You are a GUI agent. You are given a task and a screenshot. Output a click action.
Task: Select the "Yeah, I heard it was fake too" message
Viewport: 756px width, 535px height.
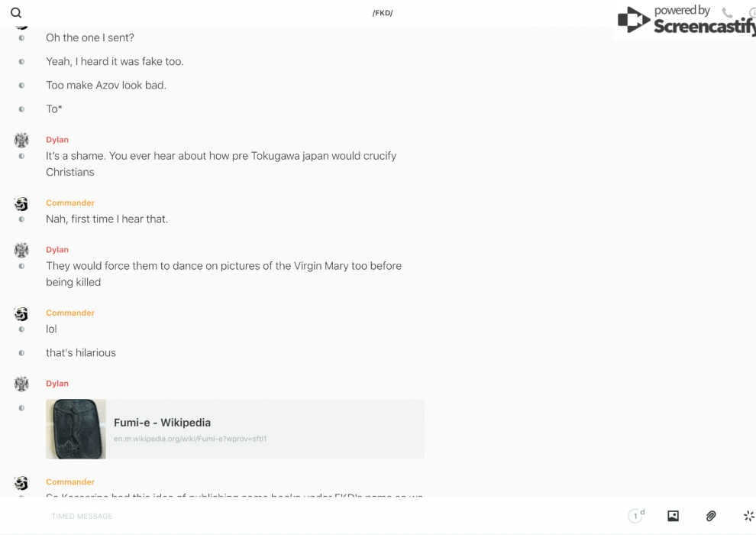(x=115, y=61)
